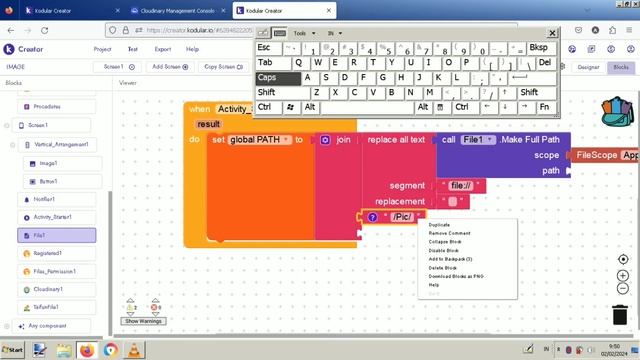Screen dimensions: 640x360
Task: Switch to on-screen keyboard mode icon
Action: [x=280, y=33]
